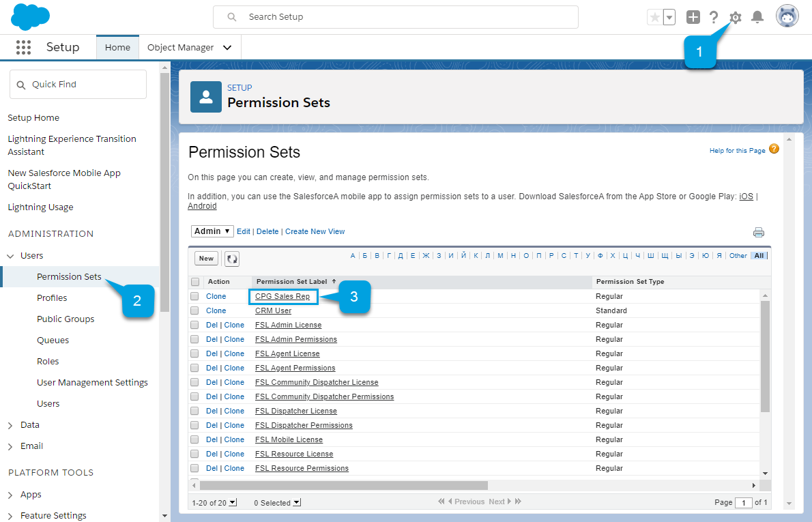Click the Create New plus icon

693,16
